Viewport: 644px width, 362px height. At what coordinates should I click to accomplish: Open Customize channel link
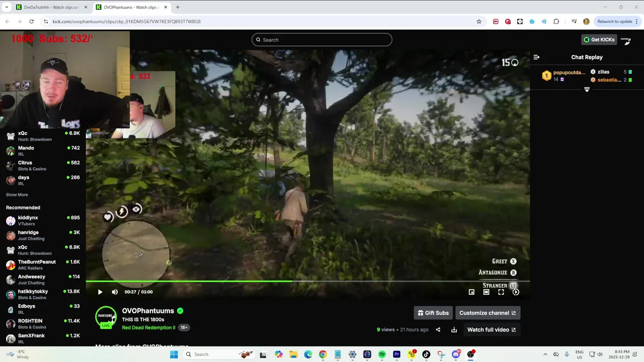pos(488,313)
